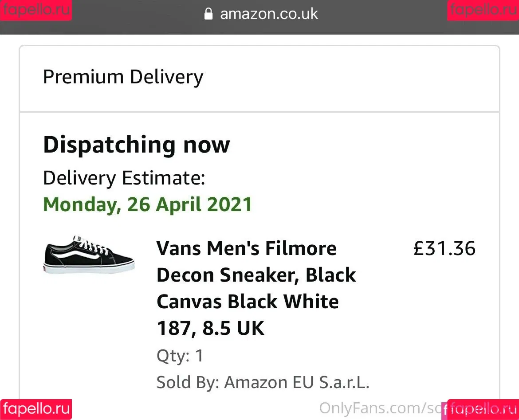
Task: Click the £31.36 price
Action: (x=444, y=248)
